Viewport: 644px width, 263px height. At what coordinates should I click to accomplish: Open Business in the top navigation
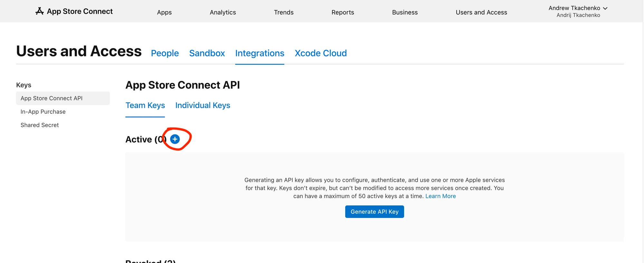pyautogui.click(x=405, y=12)
